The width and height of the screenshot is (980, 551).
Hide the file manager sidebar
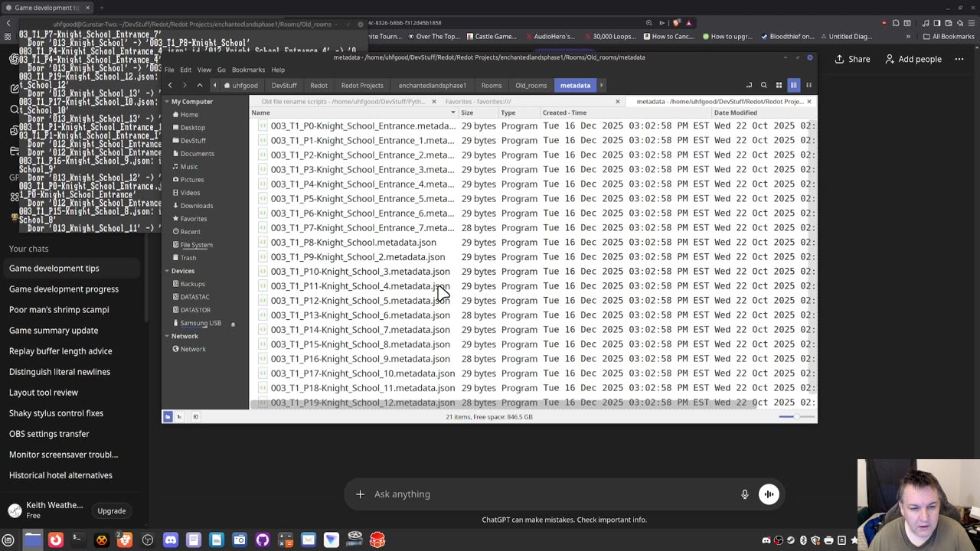pos(195,416)
